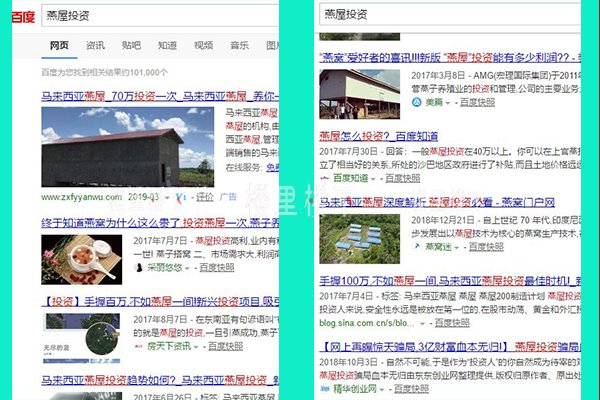Expand the 采厨悠悠 source dropdown arrow
Viewport: 600px width, 400px height.
(187, 268)
